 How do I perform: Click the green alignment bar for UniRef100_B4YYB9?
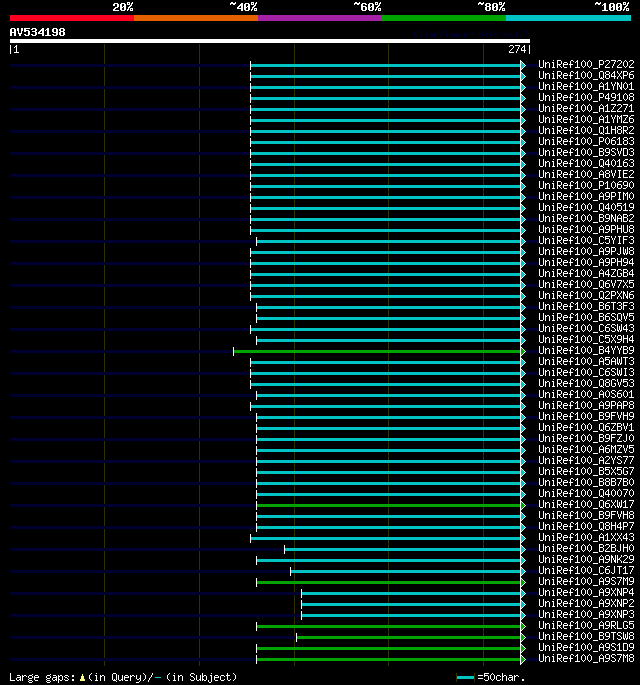(x=377, y=351)
